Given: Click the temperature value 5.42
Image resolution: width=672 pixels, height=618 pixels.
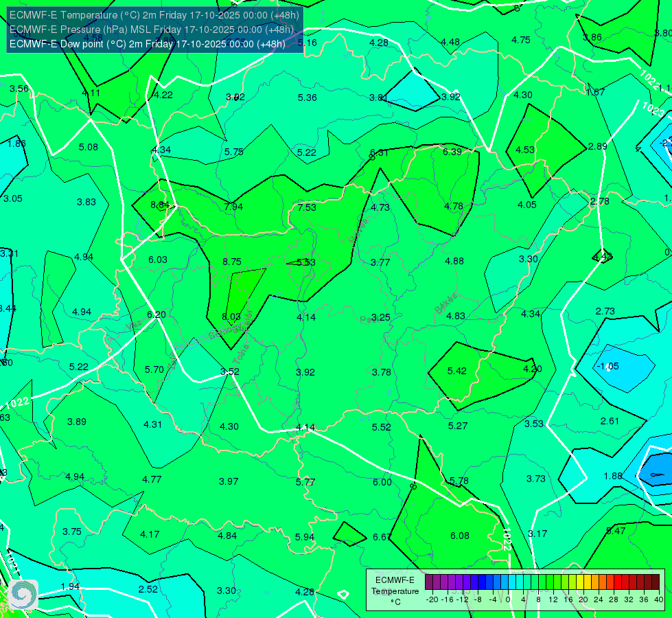Looking at the screenshot, I should pos(457,371).
